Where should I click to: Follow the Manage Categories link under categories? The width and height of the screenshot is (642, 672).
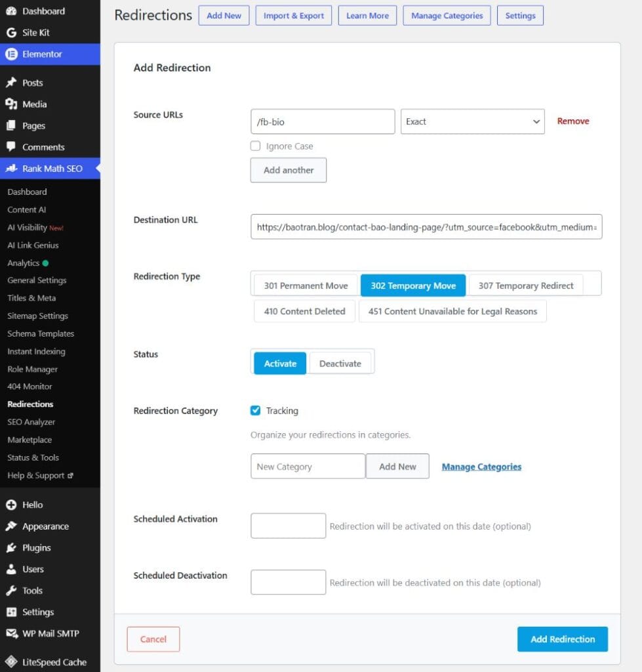coord(481,467)
